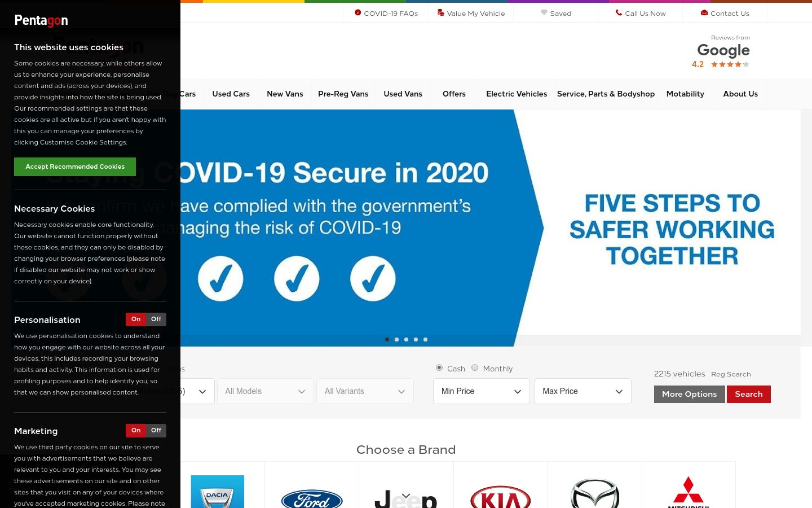812x508 pixels.
Task: Open Used Vans menu
Action: 403,94
